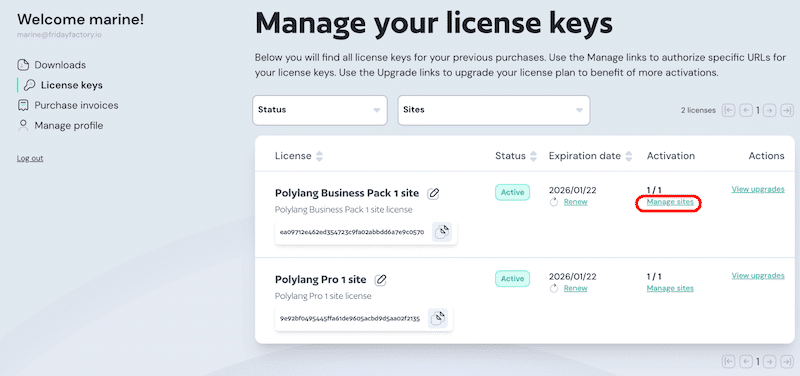Select the Business Pack license key text
This screenshot has height=376, width=800.
pyautogui.click(x=352, y=232)
